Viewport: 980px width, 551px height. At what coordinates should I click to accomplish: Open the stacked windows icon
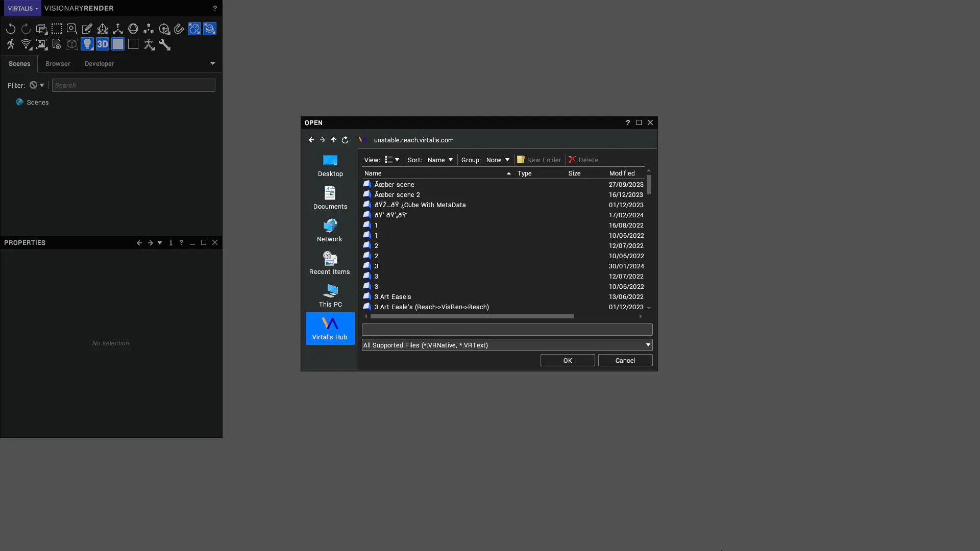[41, 29]
